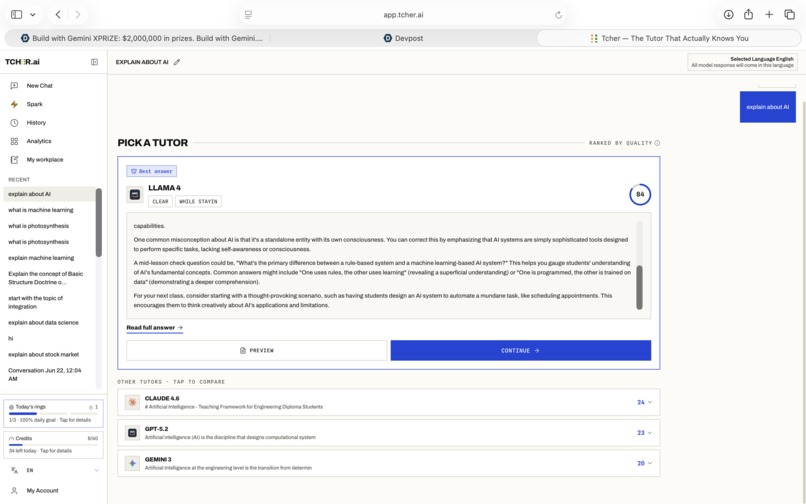806x504 pixels.
Task: Click the Best answer badge
Action: (152, 171)
